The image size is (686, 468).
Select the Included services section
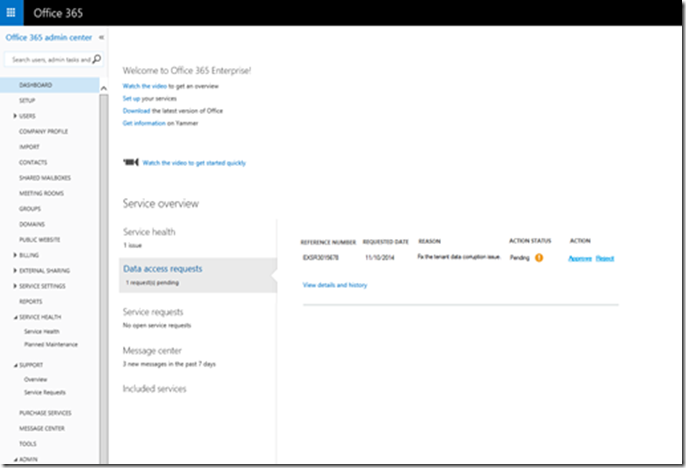click(154, 389)
